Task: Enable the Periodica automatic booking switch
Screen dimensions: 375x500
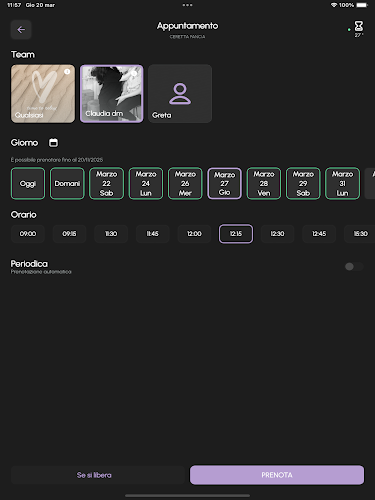Action: click(x=354, y=267)
